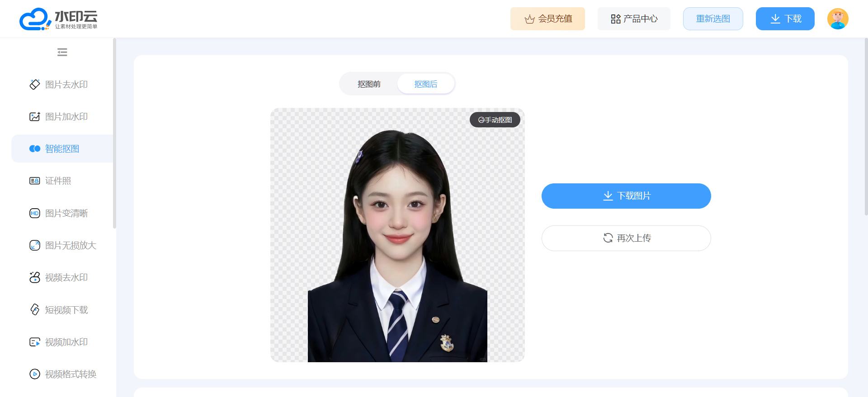This screenshot has width=868, height=397.
Task: Click the refresh icon in 再次上传
Action: 608,238
